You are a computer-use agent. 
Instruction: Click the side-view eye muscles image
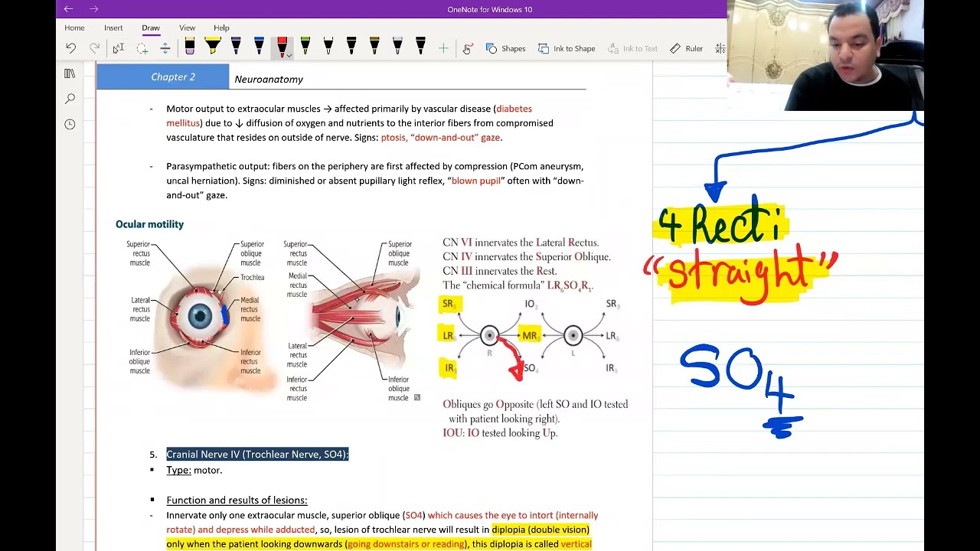(353, 320)
